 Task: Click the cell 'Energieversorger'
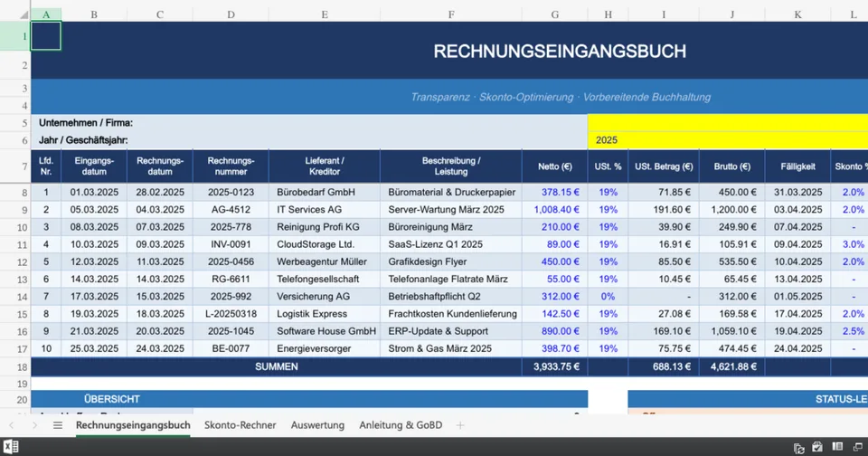click(325, 348)
